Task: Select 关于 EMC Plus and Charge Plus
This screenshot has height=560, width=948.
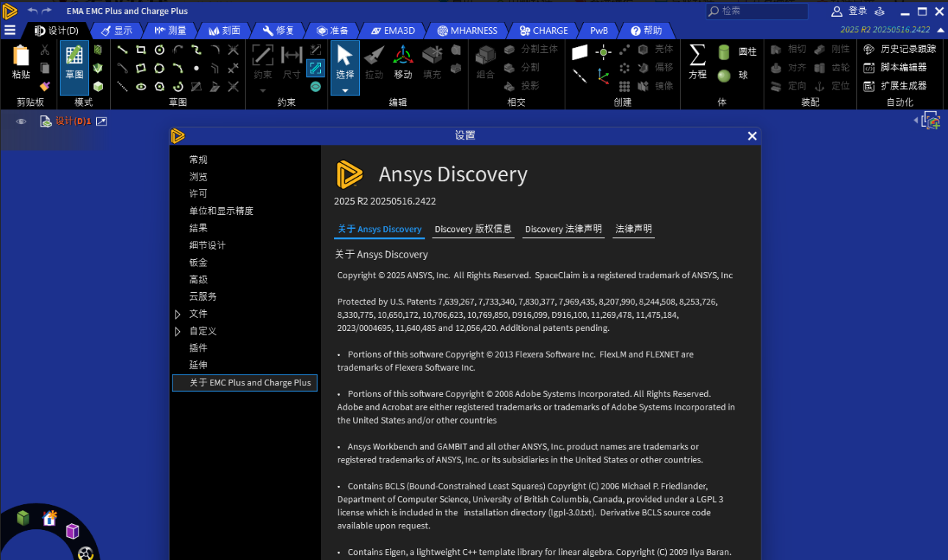Action: pyautogui.click(x=245, y=382)
